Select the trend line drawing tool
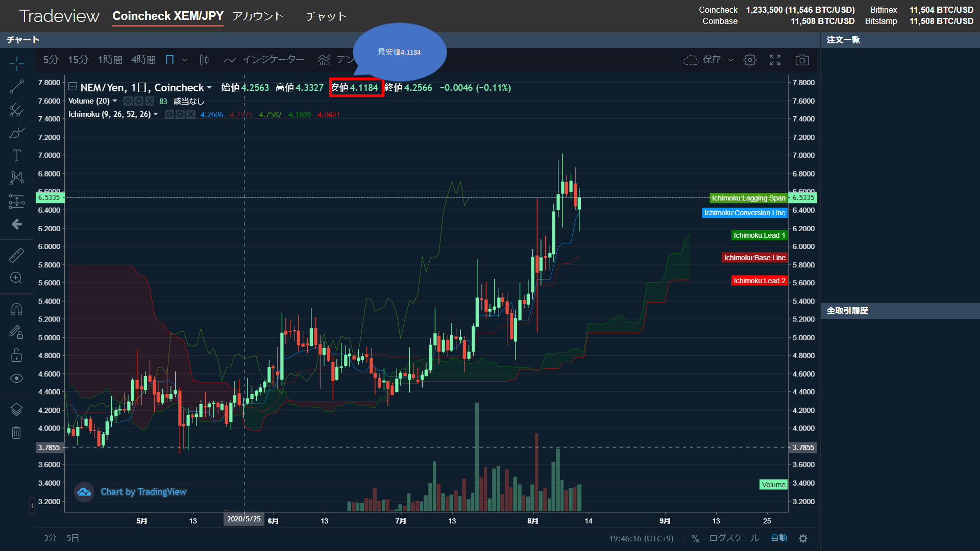The image size is (980, 551). 17,87
